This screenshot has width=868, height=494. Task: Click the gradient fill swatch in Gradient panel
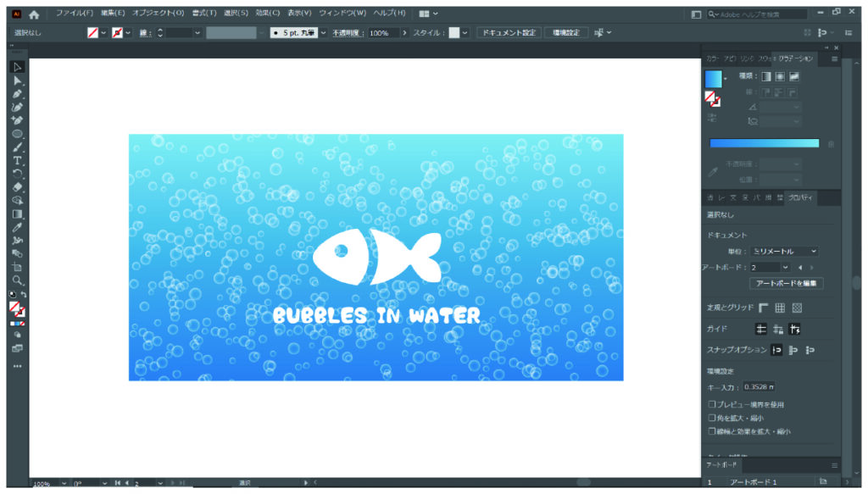(x=713, y=79)
